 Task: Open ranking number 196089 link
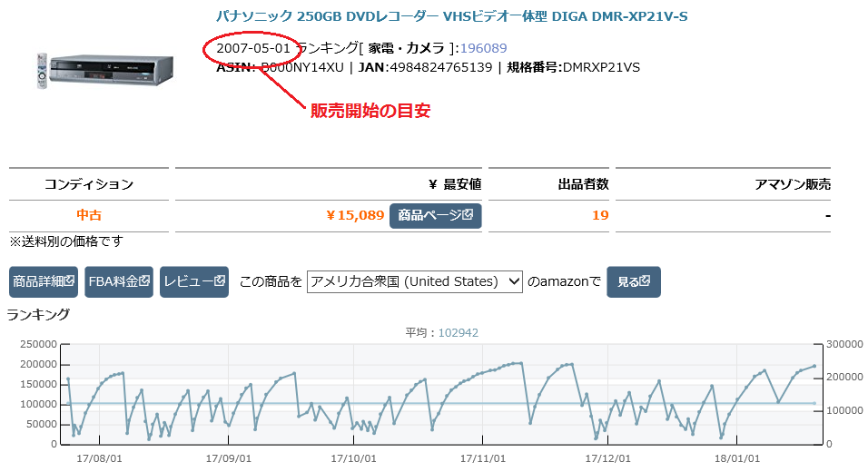click(483, 48)
